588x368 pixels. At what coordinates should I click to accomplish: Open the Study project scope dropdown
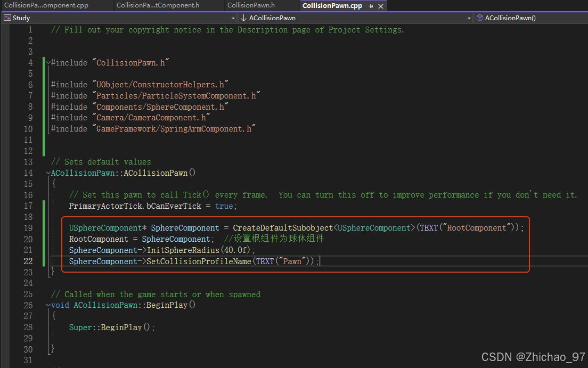click(233, 18)
